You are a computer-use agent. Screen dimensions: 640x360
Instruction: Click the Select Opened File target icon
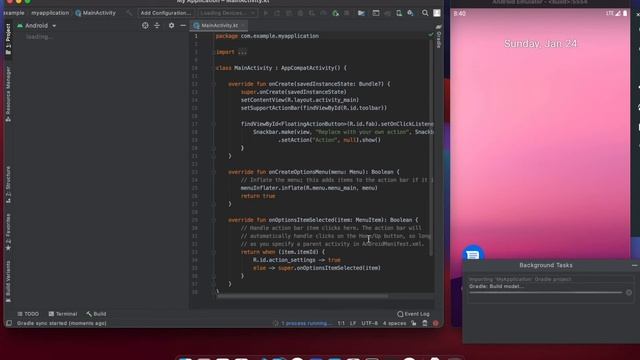(x=145, y=25)
